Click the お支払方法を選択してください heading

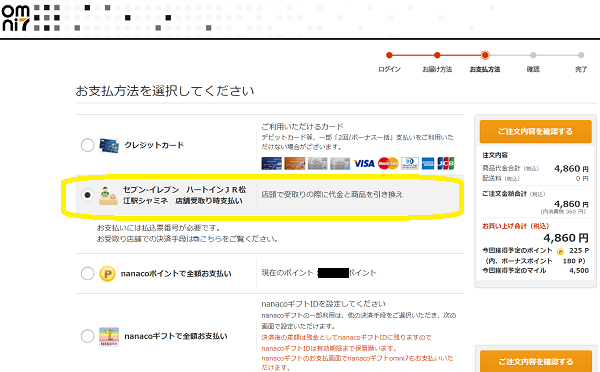click(x=165, y=91)
